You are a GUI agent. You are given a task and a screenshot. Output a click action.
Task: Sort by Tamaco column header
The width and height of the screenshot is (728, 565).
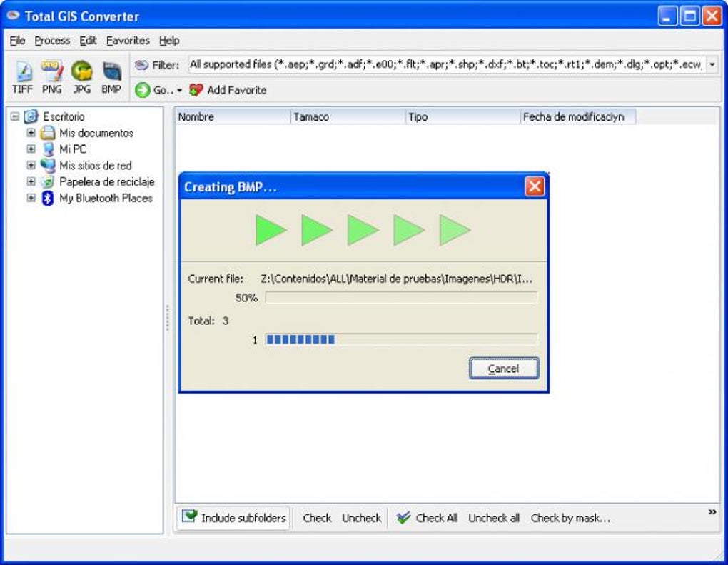pyautogui.click(x=348, y=117)
